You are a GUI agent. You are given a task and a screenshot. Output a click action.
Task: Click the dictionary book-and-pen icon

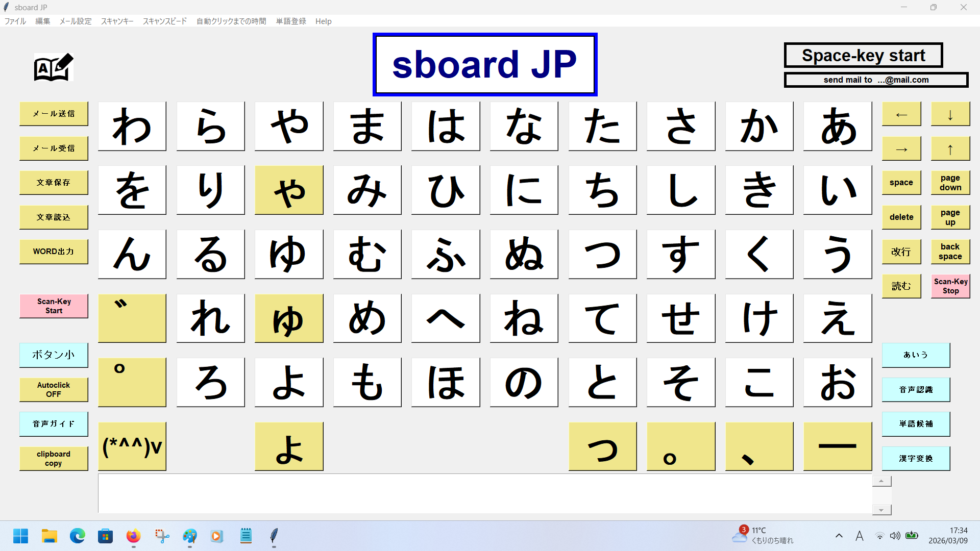[x=54, y=67]
